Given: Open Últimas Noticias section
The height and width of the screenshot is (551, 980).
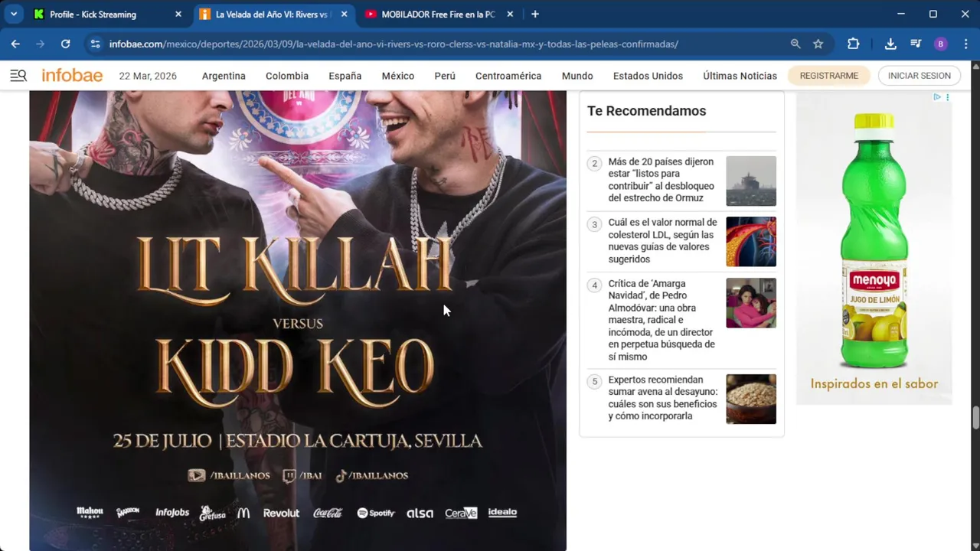Looking at the screenshot, I should pyautogui.click(x=740, y=76).
